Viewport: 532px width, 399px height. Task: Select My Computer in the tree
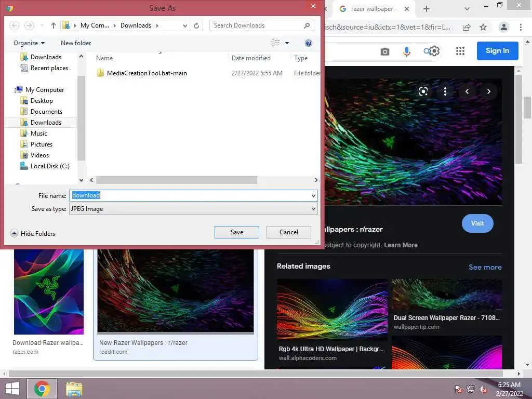click(39, 89)
